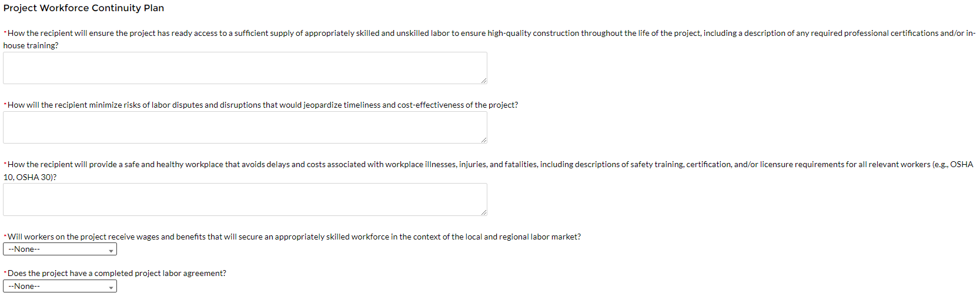Click the Project Workforce Continuity Plan heading
This screenshot has height=296, width=980.
[83, 8]
